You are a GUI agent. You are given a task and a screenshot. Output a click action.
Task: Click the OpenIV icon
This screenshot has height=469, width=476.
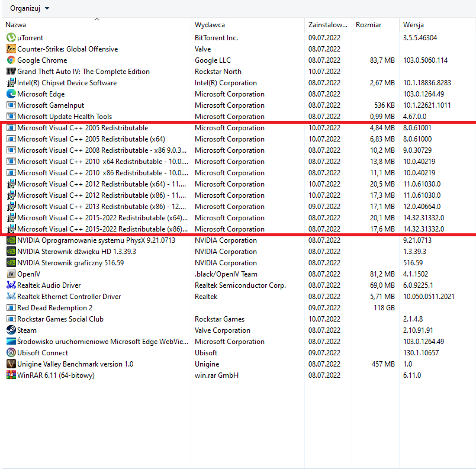11,274
